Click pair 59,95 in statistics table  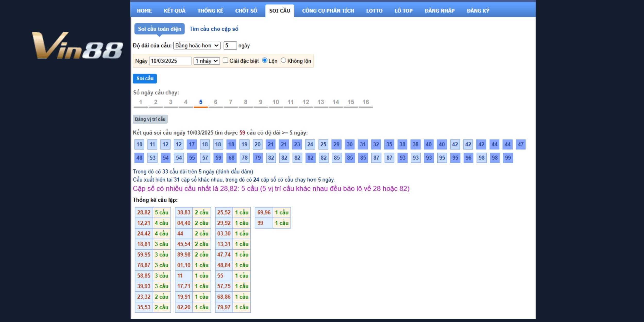pyautogui.click(x=144, y=255)
